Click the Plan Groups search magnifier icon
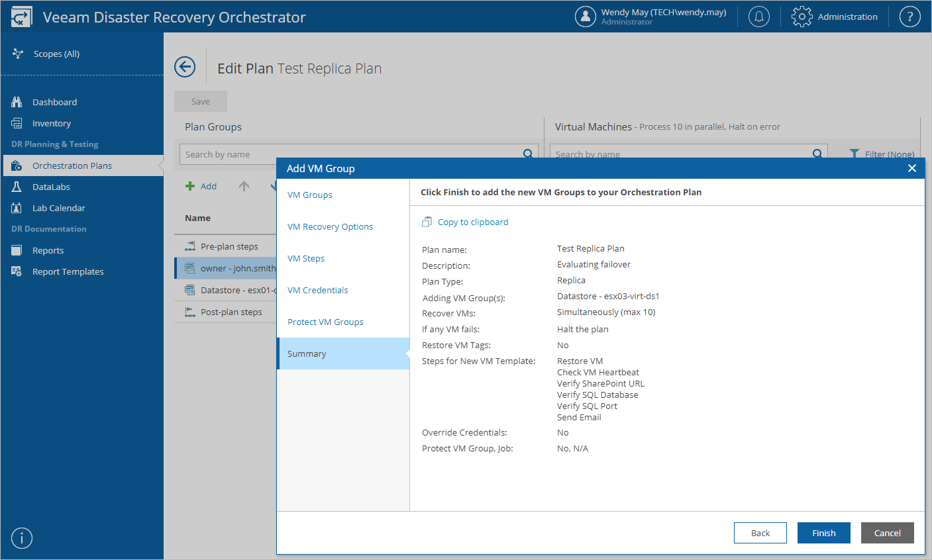 point(528,154)
